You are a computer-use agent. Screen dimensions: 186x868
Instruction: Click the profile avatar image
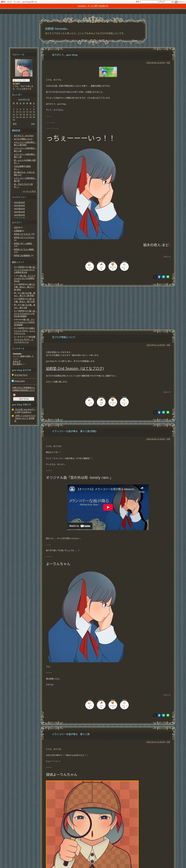24,68
